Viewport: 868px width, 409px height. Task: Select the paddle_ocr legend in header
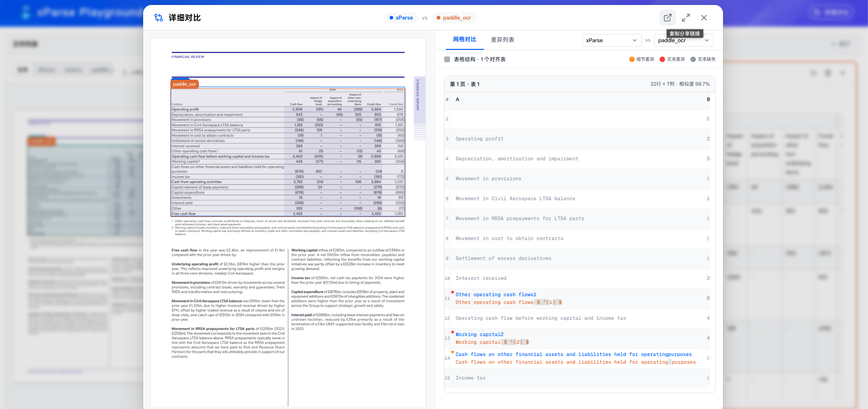point(454,18)
